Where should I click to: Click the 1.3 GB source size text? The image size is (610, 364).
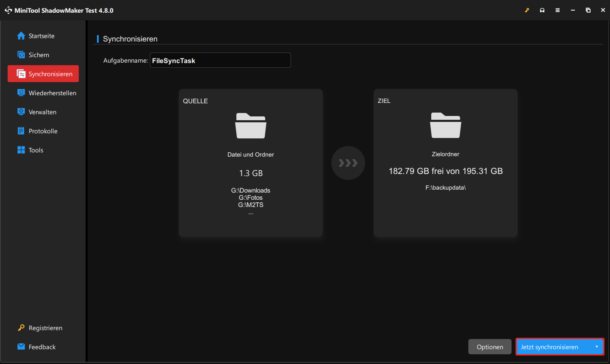pyautogui.click(x=251, y=173)
